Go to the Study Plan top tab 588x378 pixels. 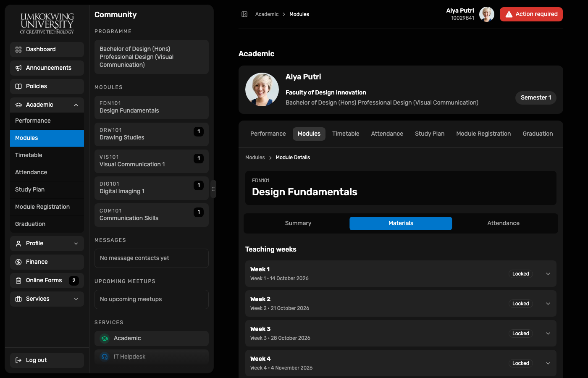coord(430,134)
